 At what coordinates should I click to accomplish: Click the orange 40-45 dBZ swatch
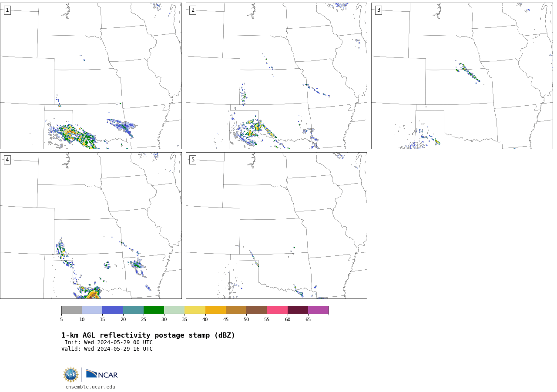coord(215,310)
